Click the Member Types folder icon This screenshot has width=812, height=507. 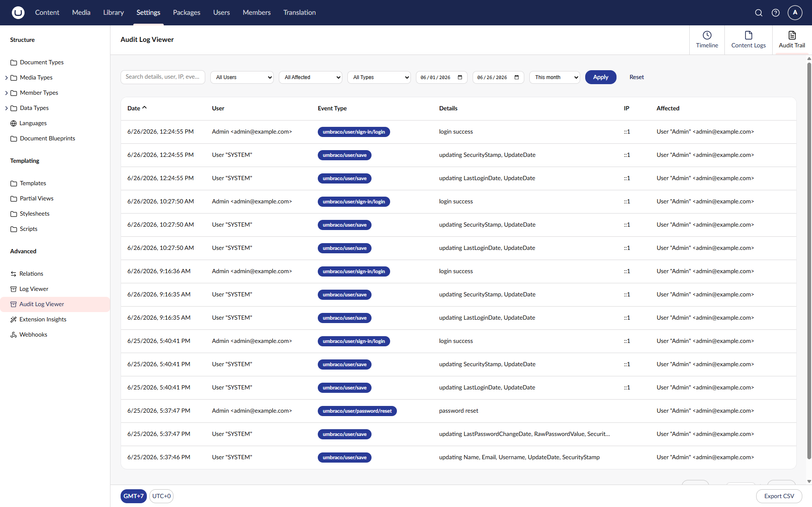(x=14, y=93)
